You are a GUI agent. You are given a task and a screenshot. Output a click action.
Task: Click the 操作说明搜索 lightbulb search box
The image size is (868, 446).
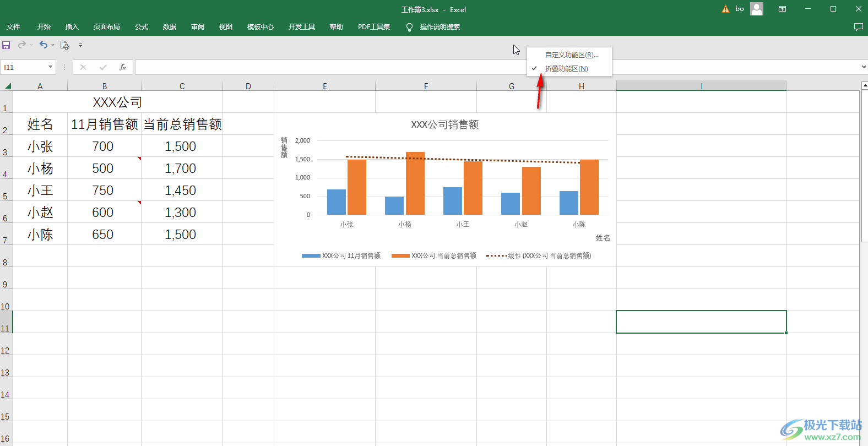433,27
